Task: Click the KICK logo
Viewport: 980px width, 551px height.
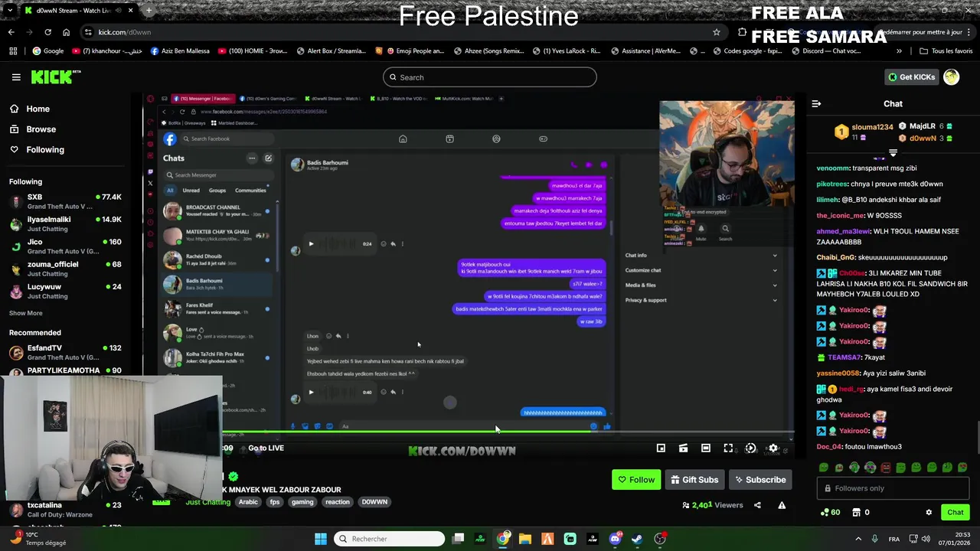Action: tap(55, 77)
